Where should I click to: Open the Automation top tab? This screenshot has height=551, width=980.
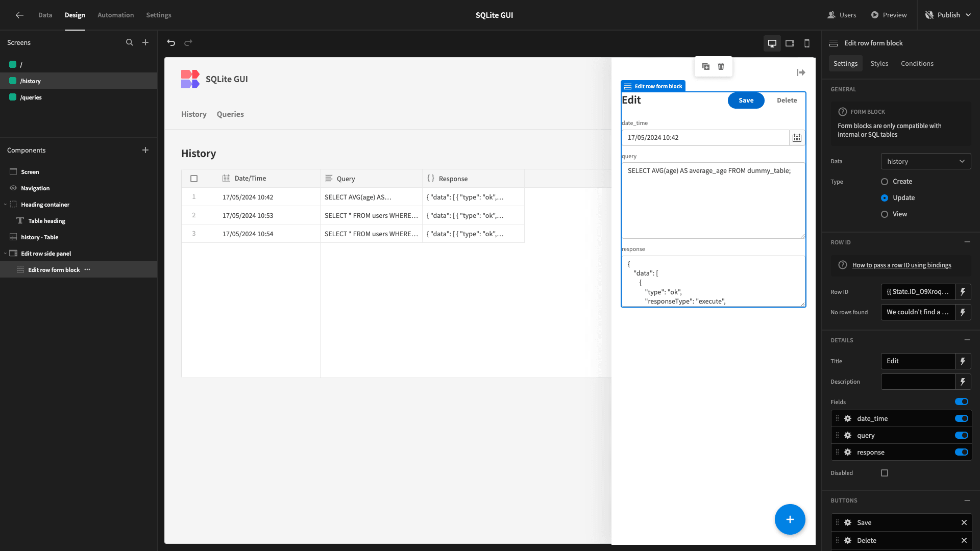116,15
